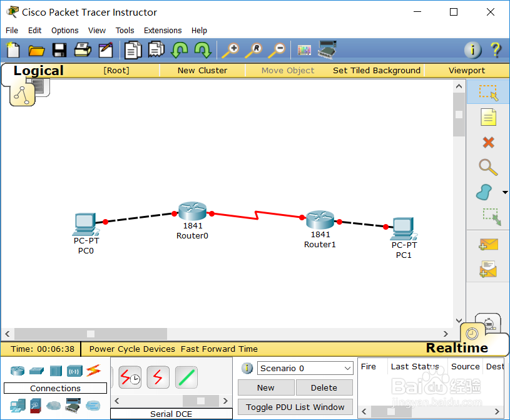
Task: Open the Activity Wizard icon
Action: click(x=106, y=50)
